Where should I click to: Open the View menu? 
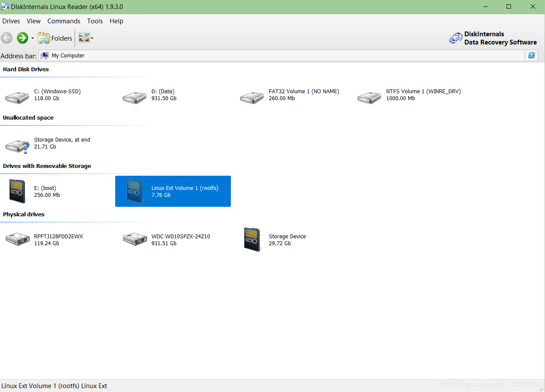34,21
